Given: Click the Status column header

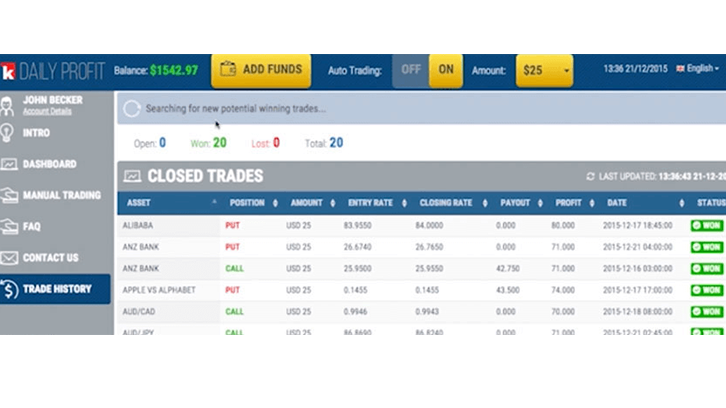Looking at the screenshot, I should tap(710, 203).
